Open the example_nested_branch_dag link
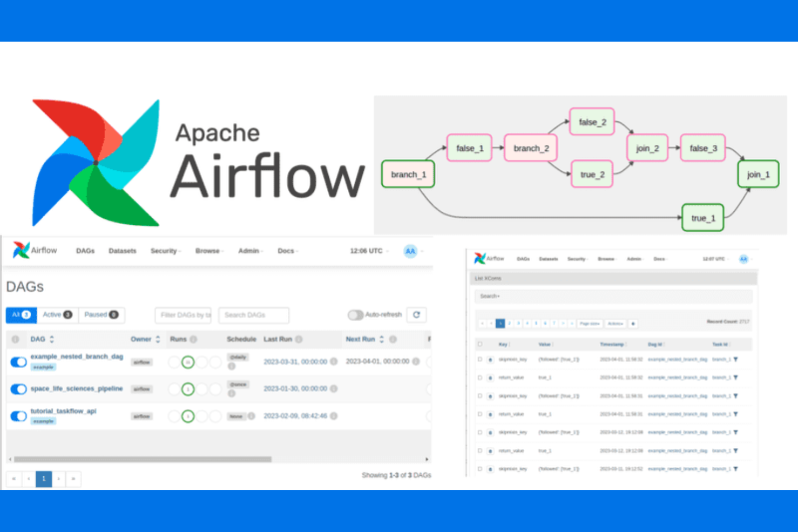The width and height of the screenshot is (798, 532). (77, 357)
